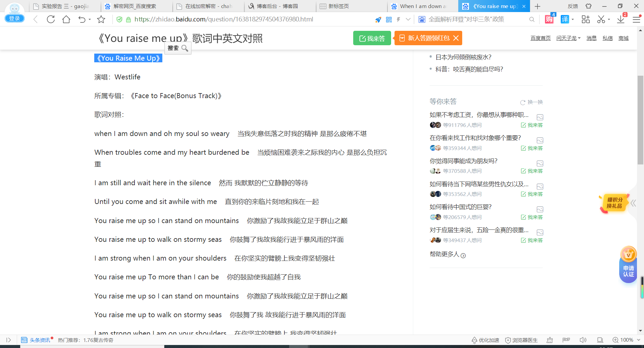The image size is (644, 348).
Task: Open the 私信 link
Action: 607,38
